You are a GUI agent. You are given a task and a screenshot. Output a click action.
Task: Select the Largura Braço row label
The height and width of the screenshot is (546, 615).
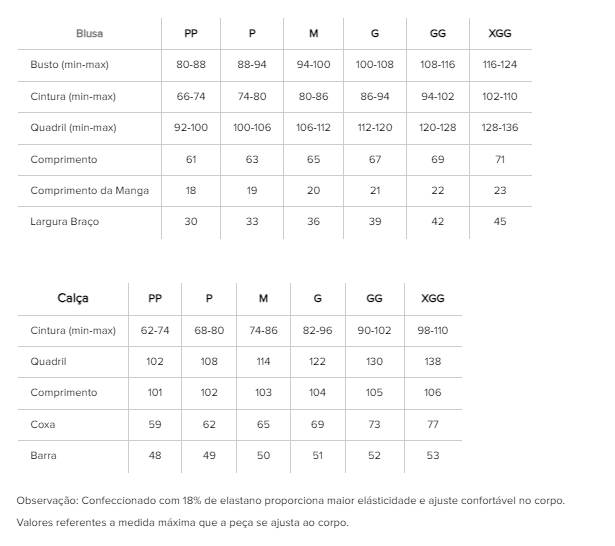pos(65,222)
